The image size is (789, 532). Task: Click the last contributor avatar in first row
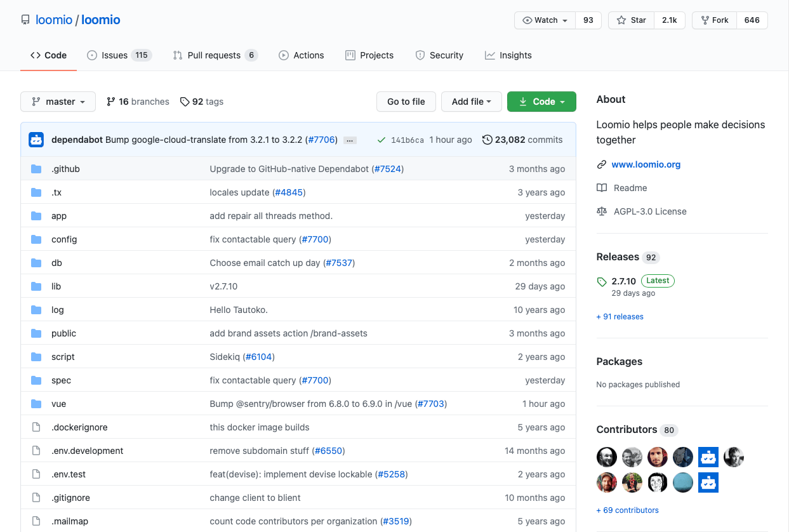tap(734, 457)
